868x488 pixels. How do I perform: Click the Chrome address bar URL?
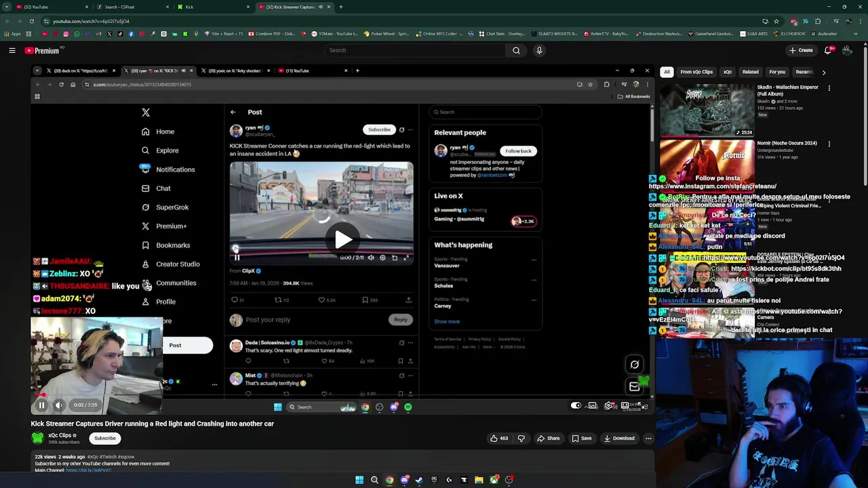(91, 21)
